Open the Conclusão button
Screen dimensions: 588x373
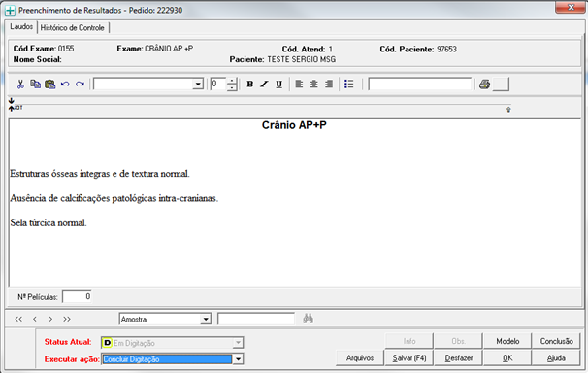(x=556, y=341)
